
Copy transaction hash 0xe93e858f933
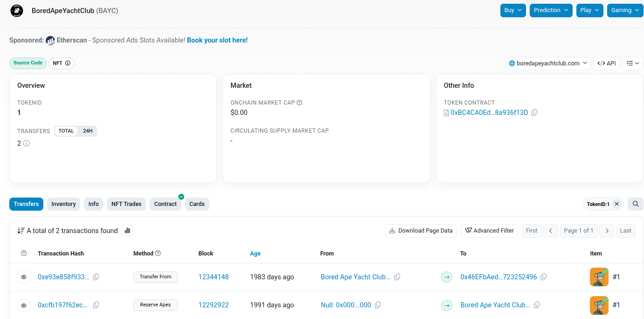(96, 277)
